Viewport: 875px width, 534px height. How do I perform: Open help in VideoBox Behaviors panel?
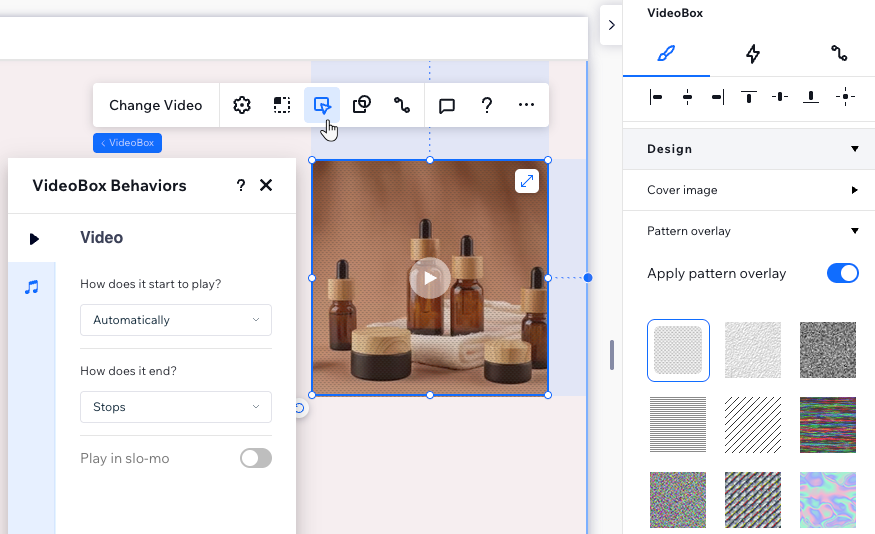coord(241,185)
